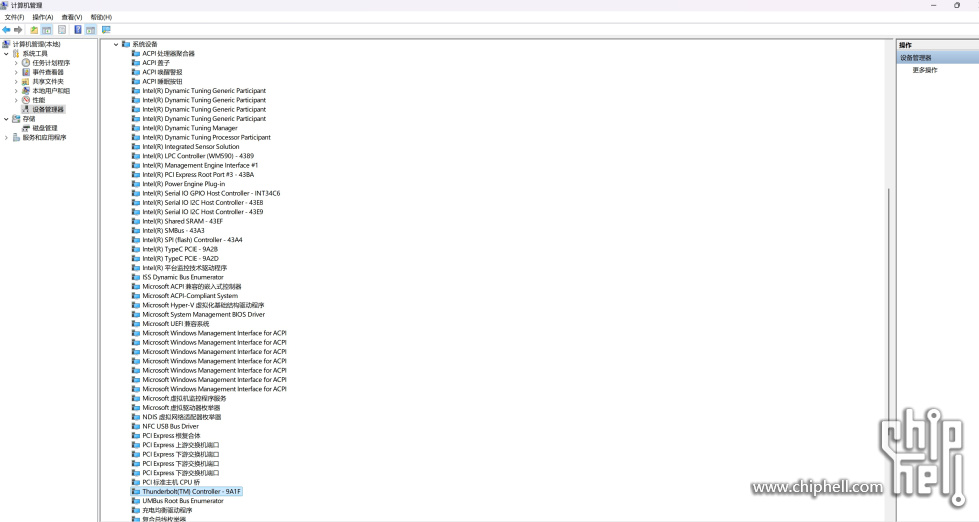Select 设备管理器 in the left tree
This screenshot has height=522, width=979.
pyautogui.click(x=48, y=109)
